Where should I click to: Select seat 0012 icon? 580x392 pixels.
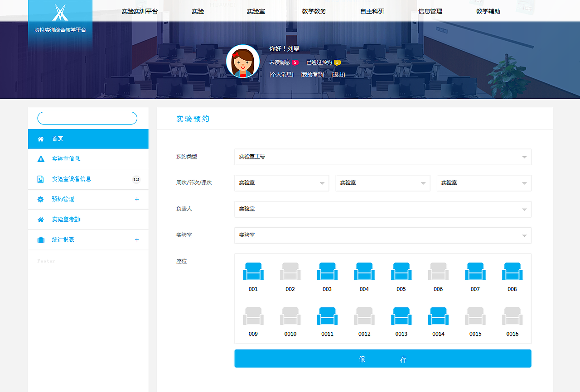(364, 316)
